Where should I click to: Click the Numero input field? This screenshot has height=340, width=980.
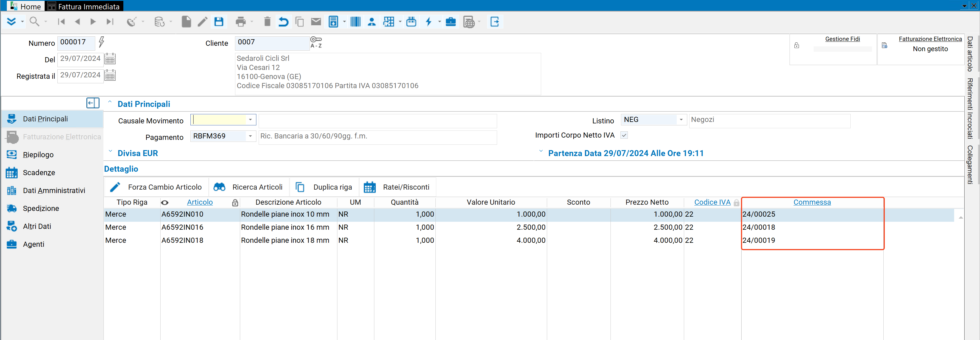[76, 43]
